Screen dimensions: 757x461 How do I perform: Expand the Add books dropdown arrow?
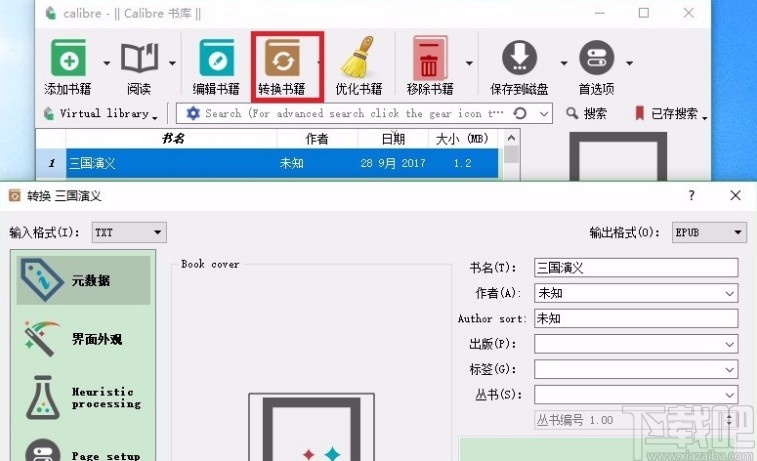(107, 63)
